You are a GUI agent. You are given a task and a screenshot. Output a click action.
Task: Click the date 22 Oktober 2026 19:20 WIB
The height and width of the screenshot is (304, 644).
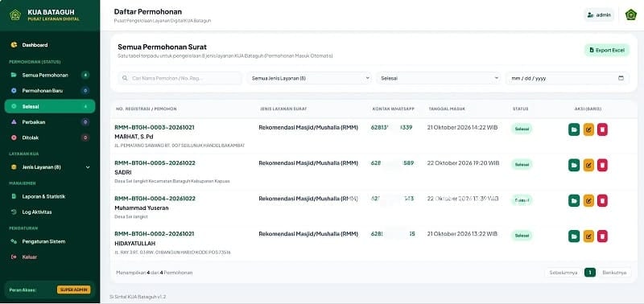(x=464, y=163)
